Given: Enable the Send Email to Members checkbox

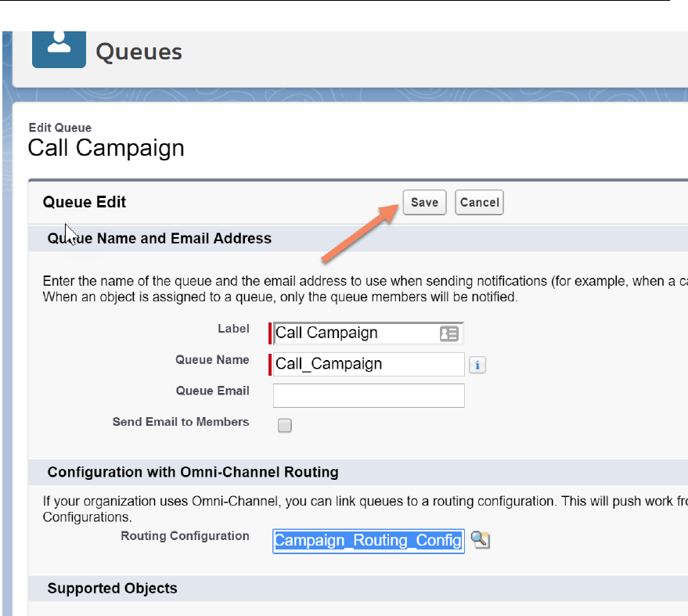Looking at the screenshot, I should click(285, 426).
